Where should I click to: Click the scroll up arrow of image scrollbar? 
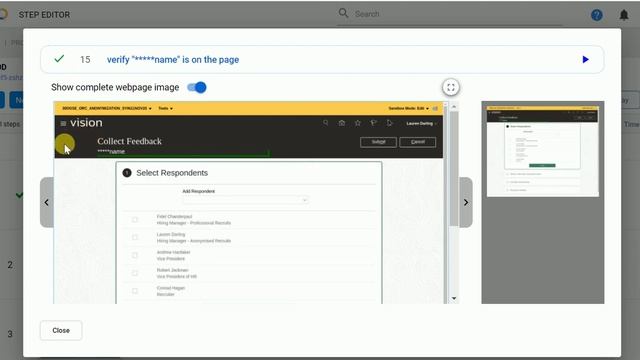click(x=454, y=107)
